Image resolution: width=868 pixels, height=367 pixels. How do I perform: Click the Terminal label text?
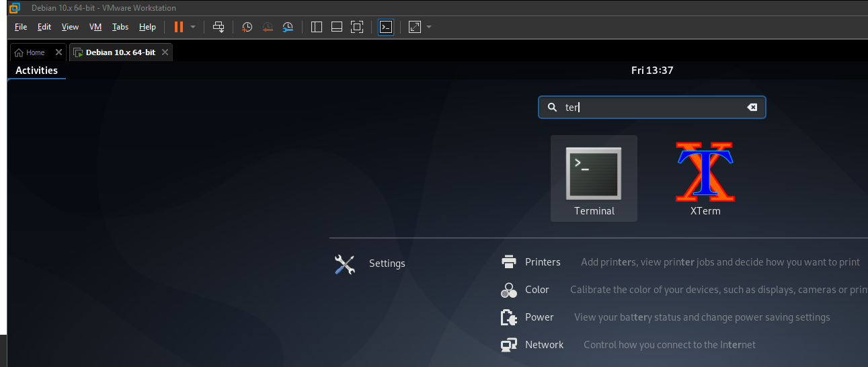(x=594, y=211)
